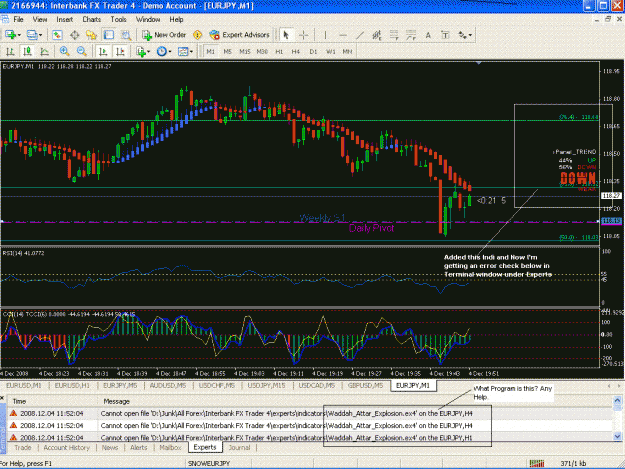The image size is (625, 469).
Task: Switch to the D1 timeframe
Action: coord(313,51)
